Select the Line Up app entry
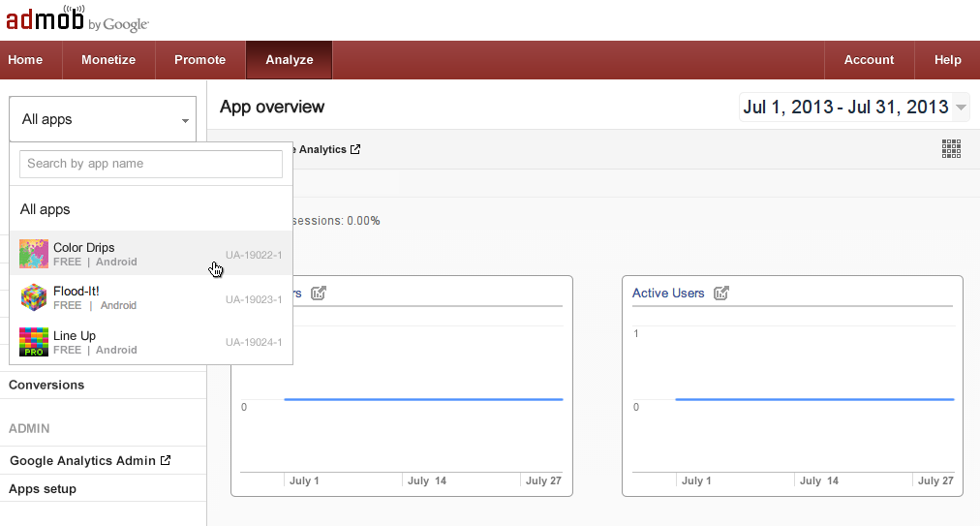The width and height of the screenshot is (980, 526). pyautogui.click(x=151, y=342)
